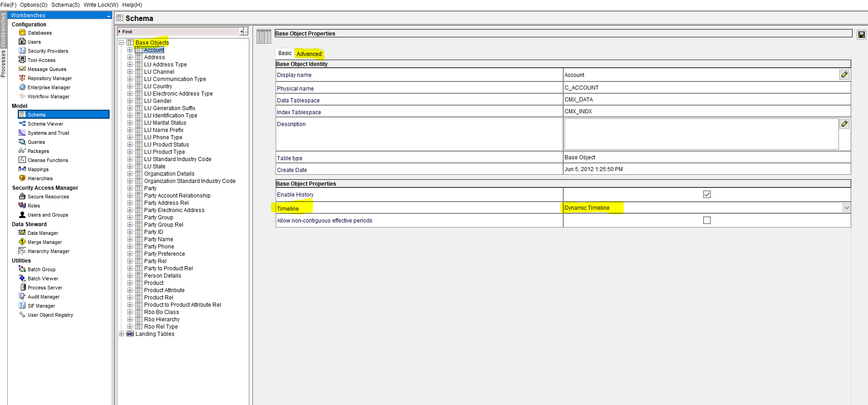This screenshot has height=405, width=868.
Task: Open the Enterprise Manager icon
Action: point(22,87)
